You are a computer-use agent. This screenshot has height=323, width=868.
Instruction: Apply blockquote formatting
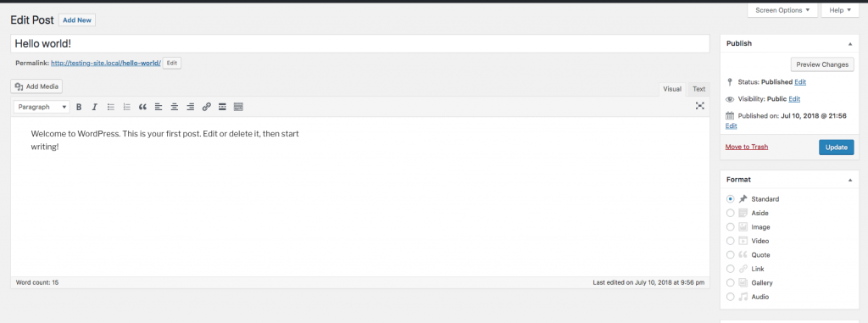click(x=142, y=107)
